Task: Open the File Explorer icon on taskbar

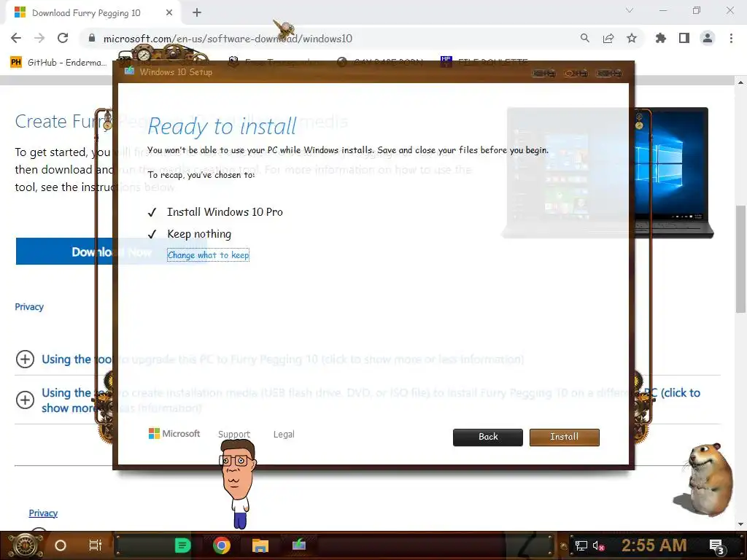Action: click(x=260, y=545)
